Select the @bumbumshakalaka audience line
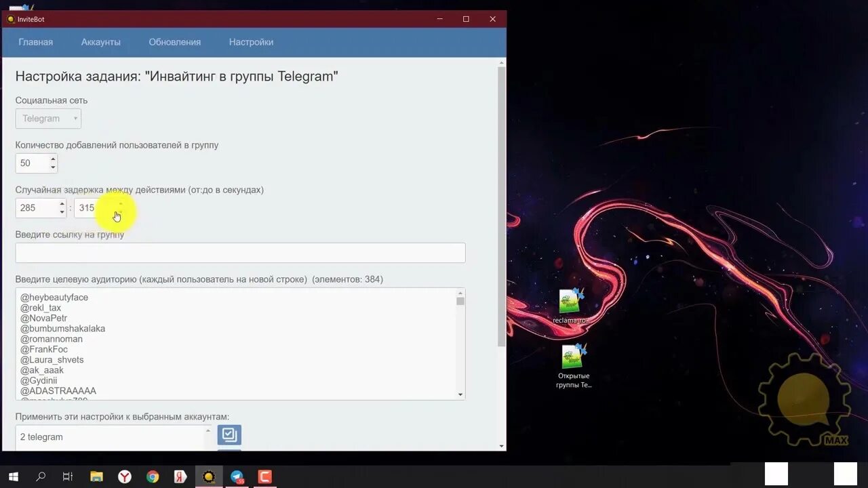The height and width of the screenshot is (488, 868). pyautogui.click(x=62, y=329)
